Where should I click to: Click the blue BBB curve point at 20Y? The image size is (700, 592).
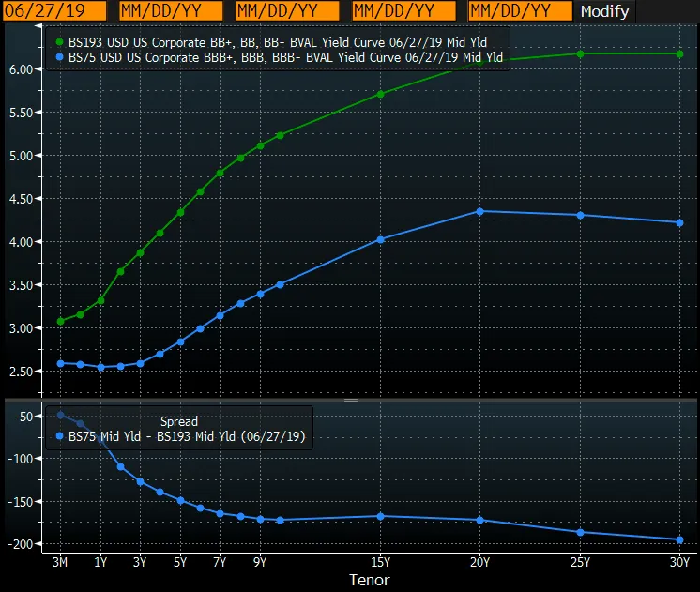click(x=480, y=211)
